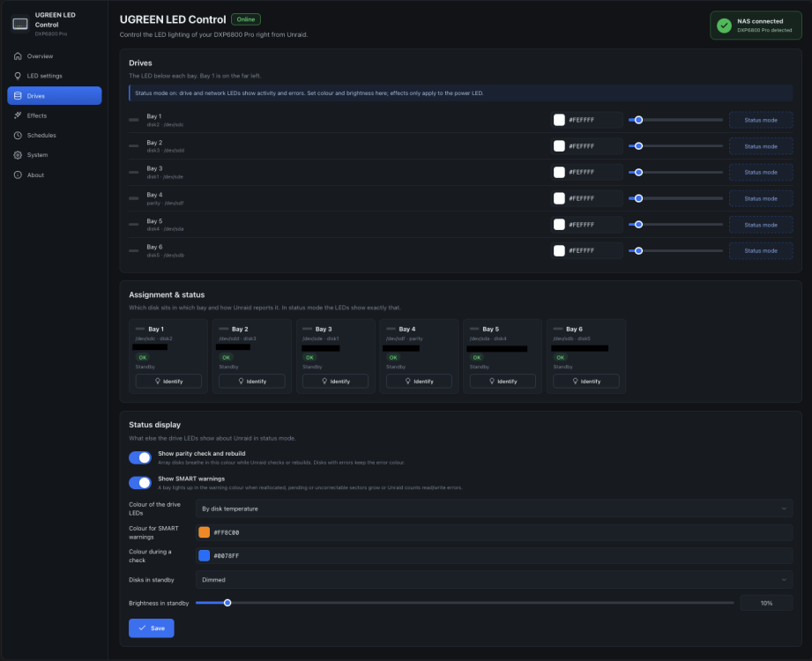Click the green NAS connected checkmark icon
The image size is (812, 661).
pyautogui.click(x=724, y=25)
